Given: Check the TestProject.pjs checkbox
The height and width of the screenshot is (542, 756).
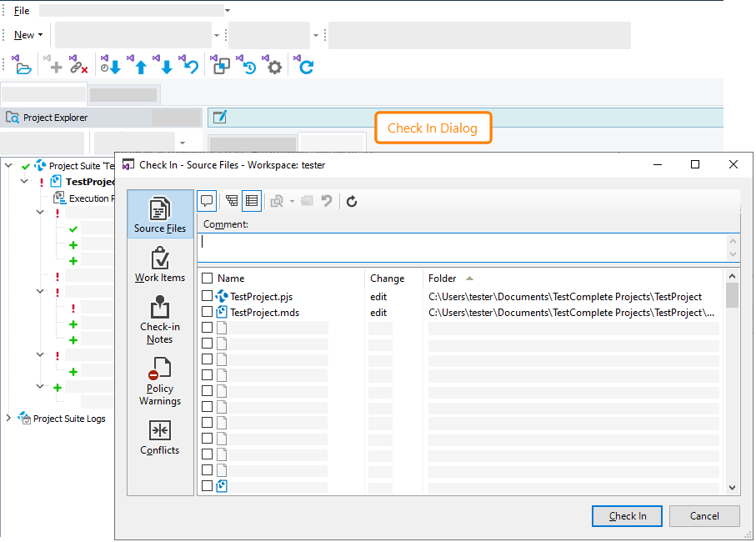Looking at the screenshot, I should click(205, 294).
